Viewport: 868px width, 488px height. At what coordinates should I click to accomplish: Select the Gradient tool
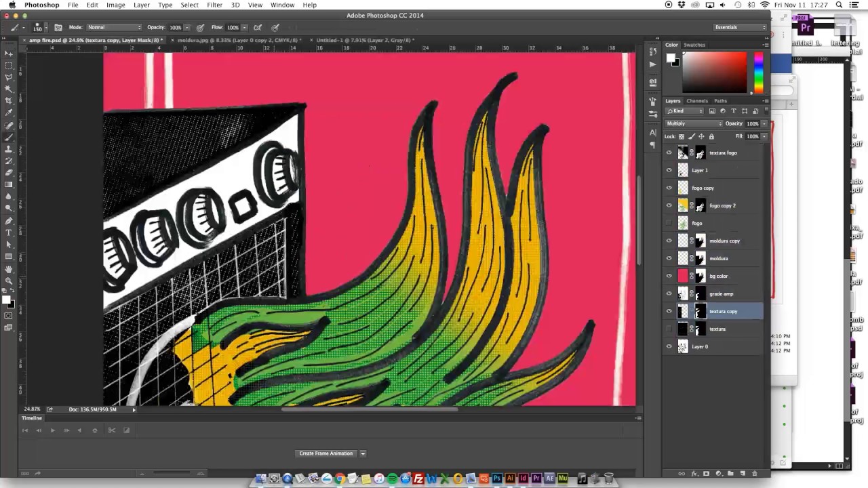click(9, 184)
